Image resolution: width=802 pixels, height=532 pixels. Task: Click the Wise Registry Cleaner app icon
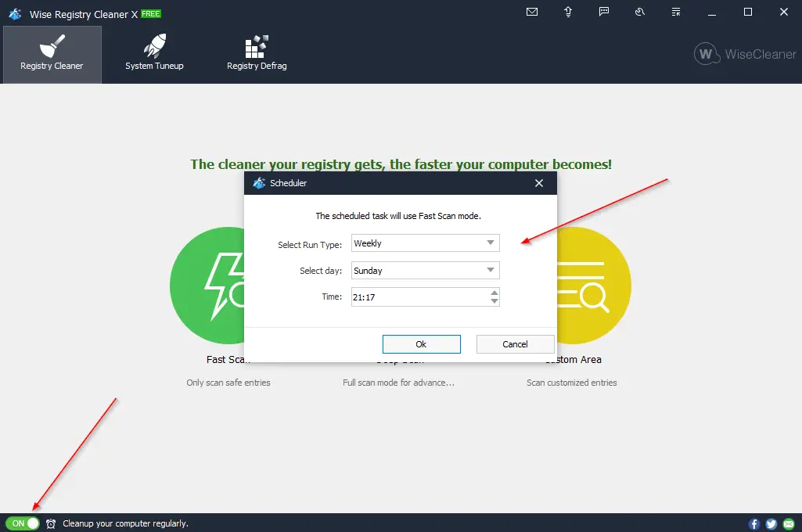(16, 14)
